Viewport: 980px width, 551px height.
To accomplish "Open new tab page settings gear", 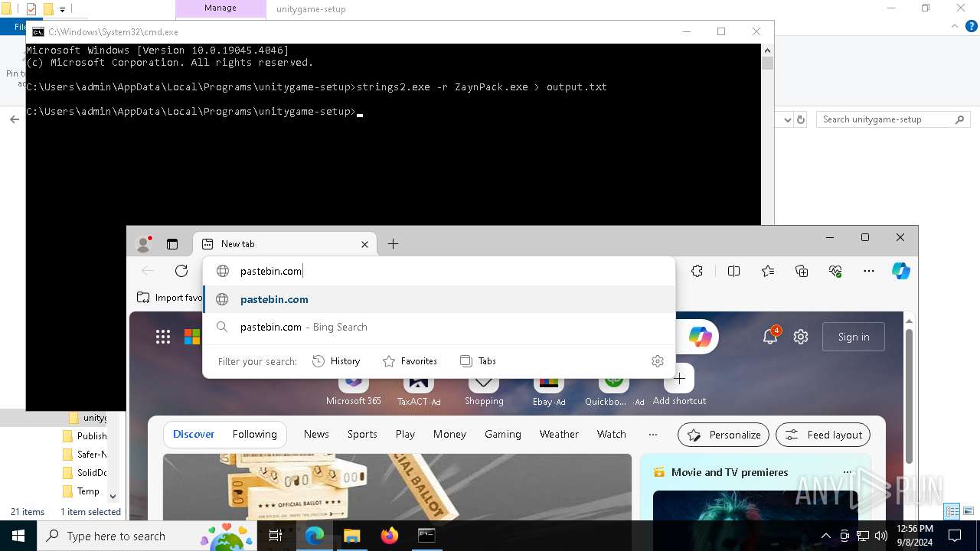I will (801, 337).
